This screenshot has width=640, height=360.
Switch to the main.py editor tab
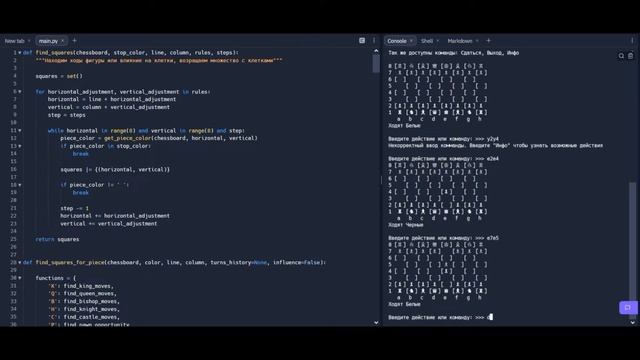(48, 41)
